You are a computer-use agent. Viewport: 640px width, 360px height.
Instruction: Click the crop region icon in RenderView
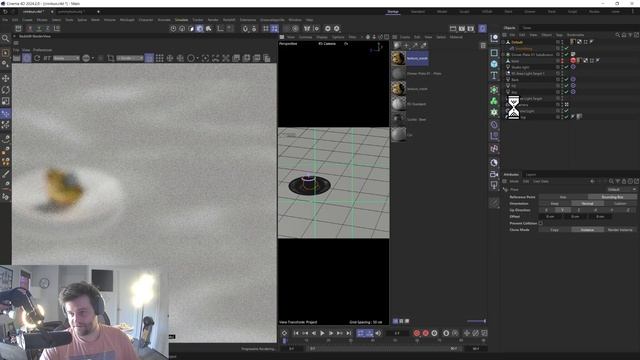[111, 58]
